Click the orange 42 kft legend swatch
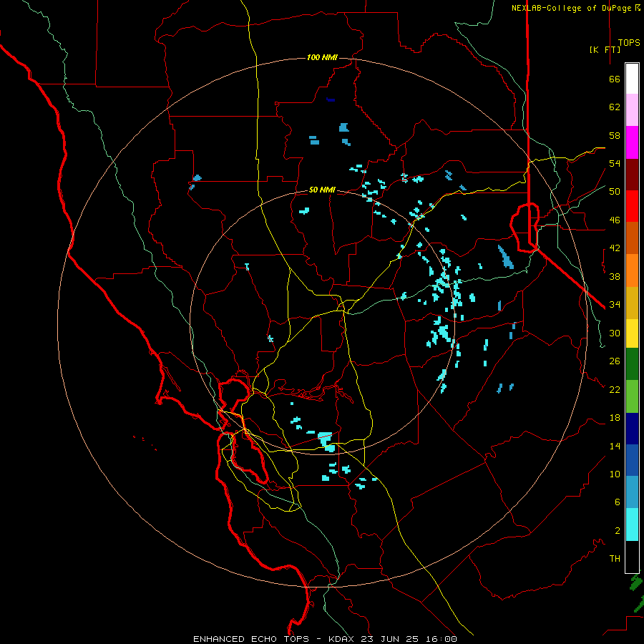644x644 pixels. (x=632, y=270)
